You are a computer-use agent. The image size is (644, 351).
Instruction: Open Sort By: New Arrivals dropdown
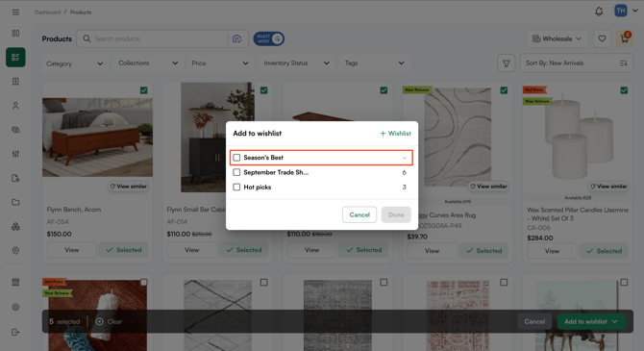coord(576,63)
